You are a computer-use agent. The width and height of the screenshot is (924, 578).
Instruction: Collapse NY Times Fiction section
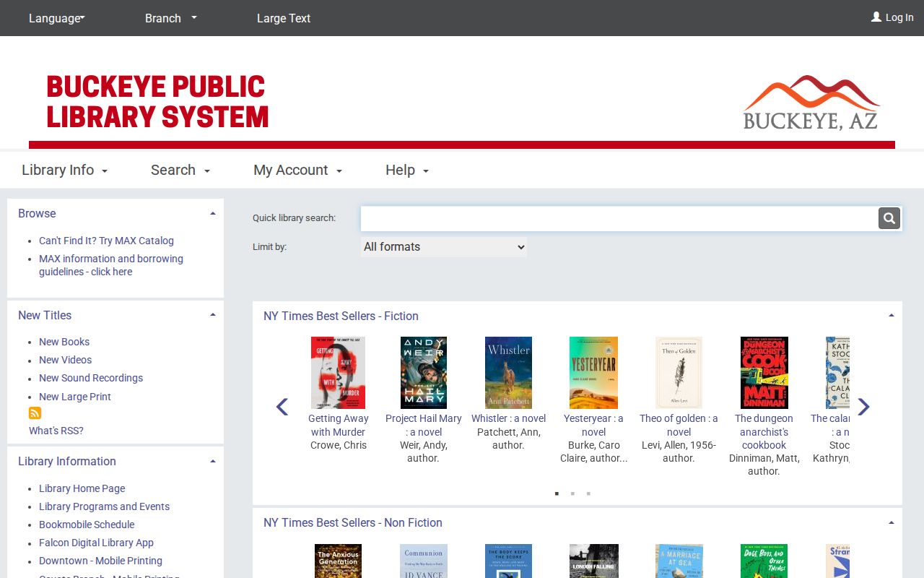pos(892,316)
